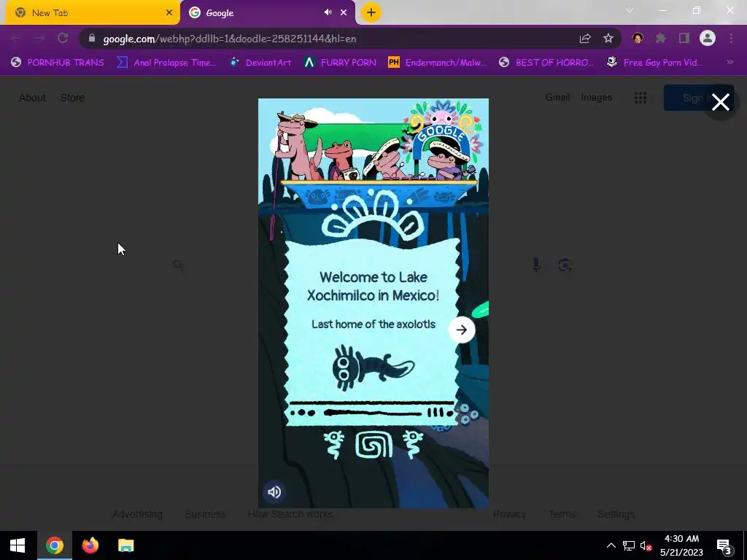The height and width of the screenshot is (560, 747).
Task: Open the Privacy footer link
Action: click(x=509, y=514)
